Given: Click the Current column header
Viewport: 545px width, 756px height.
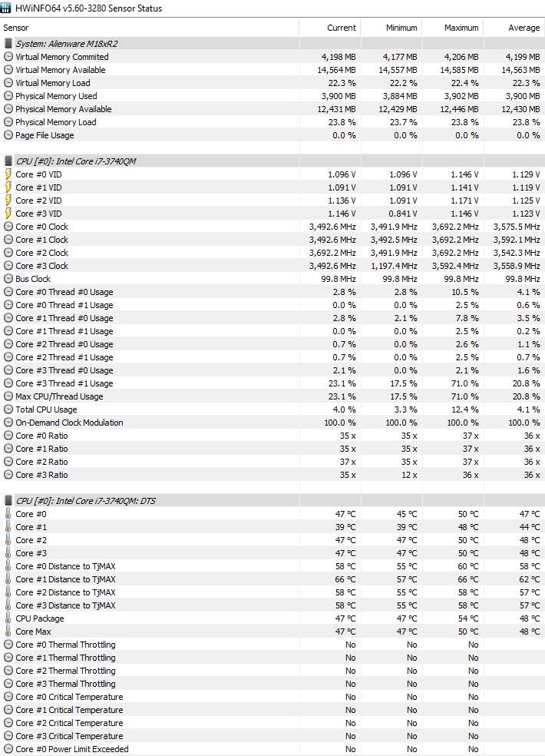Looking at the screenshot, I should coord(329,28).
